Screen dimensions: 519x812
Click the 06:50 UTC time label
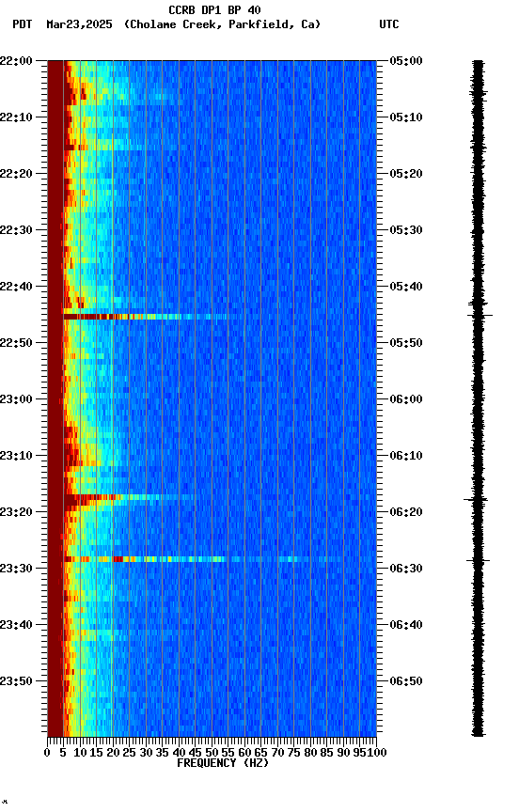tap(406, 681)
